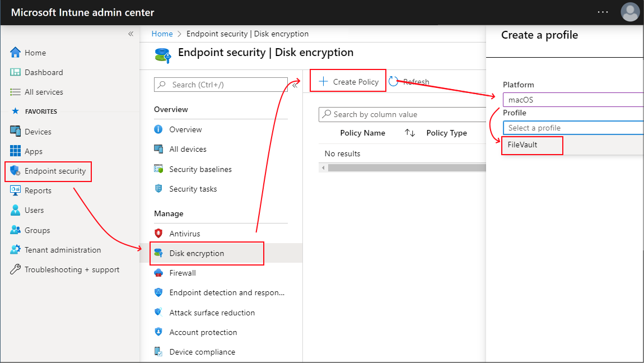Image resolution: width=644 pixels, height=363 pixels.
Task: Click the Security baselines icon
Action: (158, 169)
